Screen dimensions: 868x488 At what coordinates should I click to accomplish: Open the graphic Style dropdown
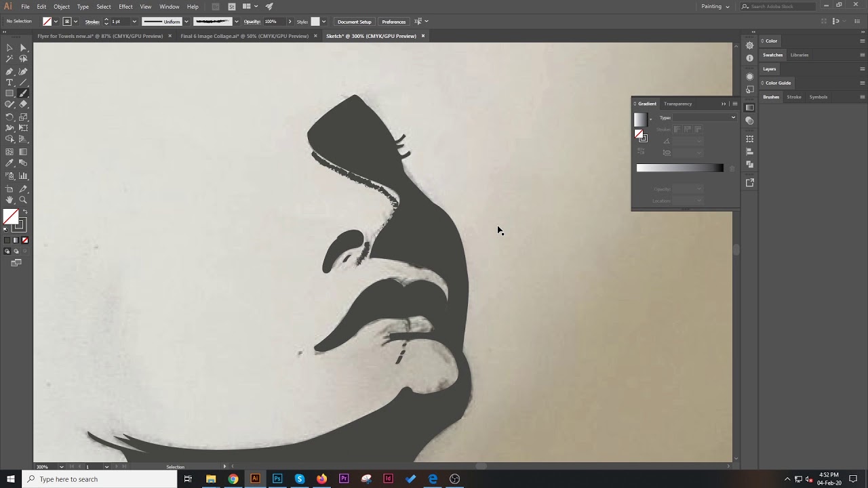[323, 22]
